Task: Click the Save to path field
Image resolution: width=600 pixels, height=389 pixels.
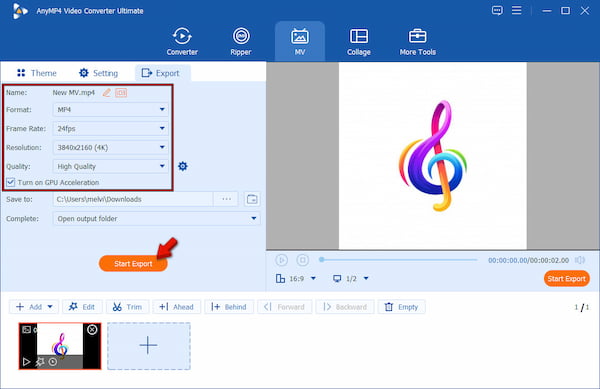Action: tap(133, 199)
